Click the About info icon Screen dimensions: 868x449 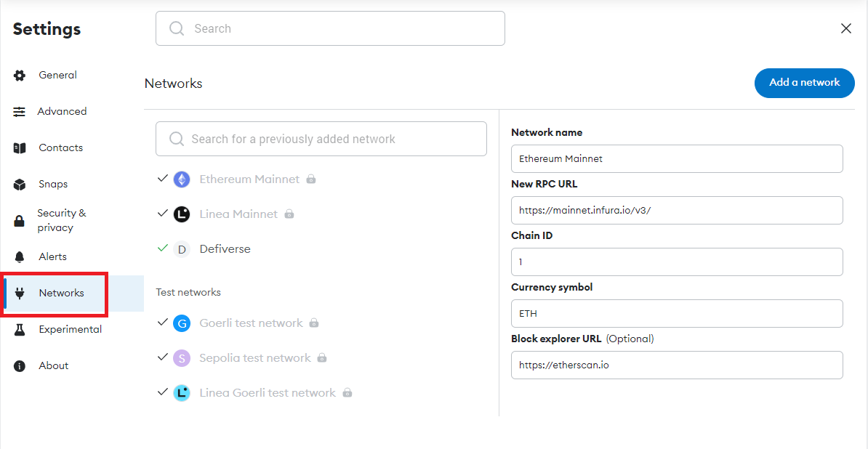20,366
